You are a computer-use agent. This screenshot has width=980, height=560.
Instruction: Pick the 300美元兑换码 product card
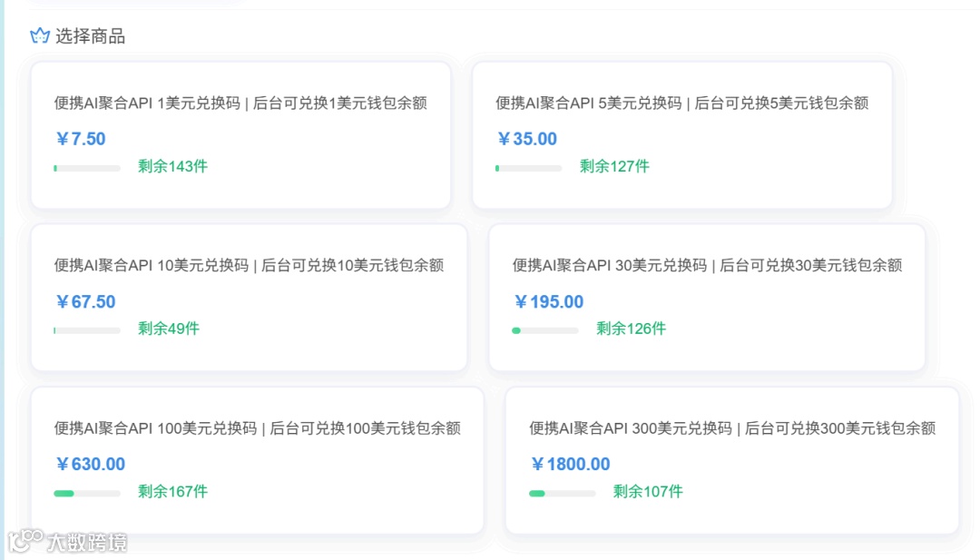732,460
